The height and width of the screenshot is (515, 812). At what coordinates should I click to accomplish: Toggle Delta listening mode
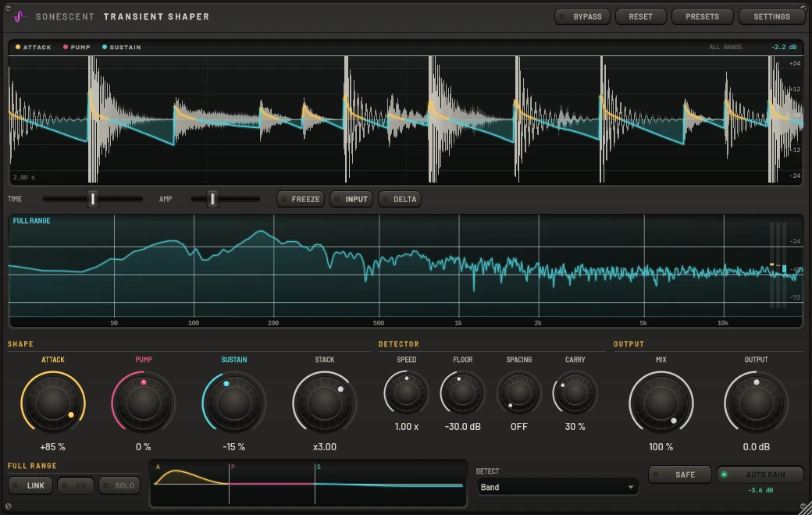(400, 199)
